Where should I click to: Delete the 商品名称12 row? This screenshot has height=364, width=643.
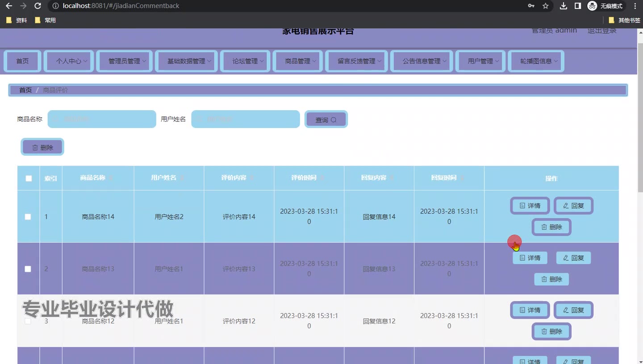[552, 331]
